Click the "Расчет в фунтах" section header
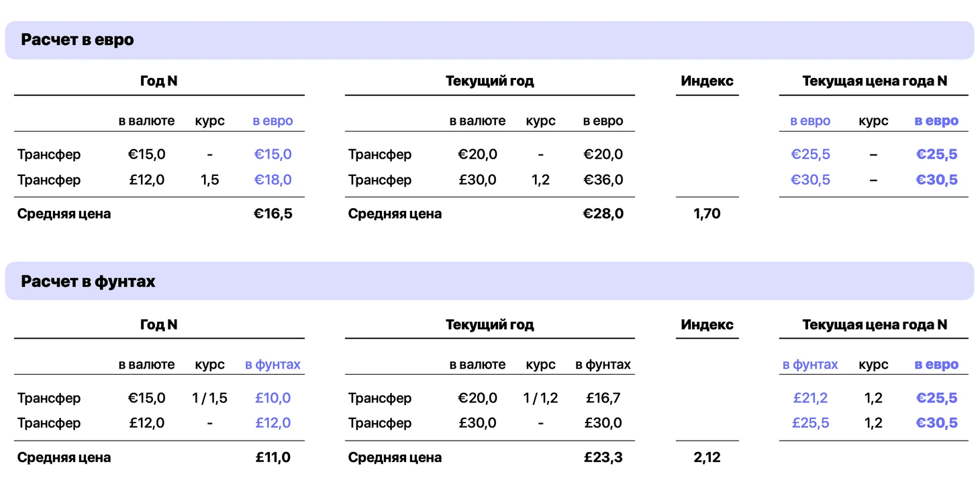Image resolution: width=980 pixels, height=489 pixels. pyautogui.click(x=88, y=281)
